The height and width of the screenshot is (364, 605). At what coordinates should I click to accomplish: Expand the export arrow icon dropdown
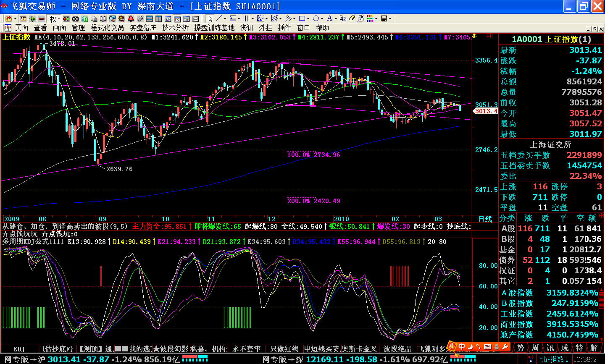tap(15, 19)
